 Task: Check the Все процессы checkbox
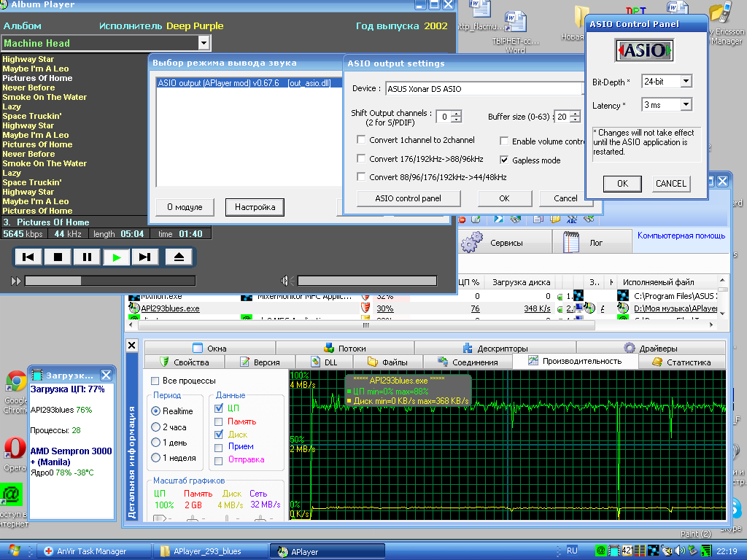[x=155, y=381]
